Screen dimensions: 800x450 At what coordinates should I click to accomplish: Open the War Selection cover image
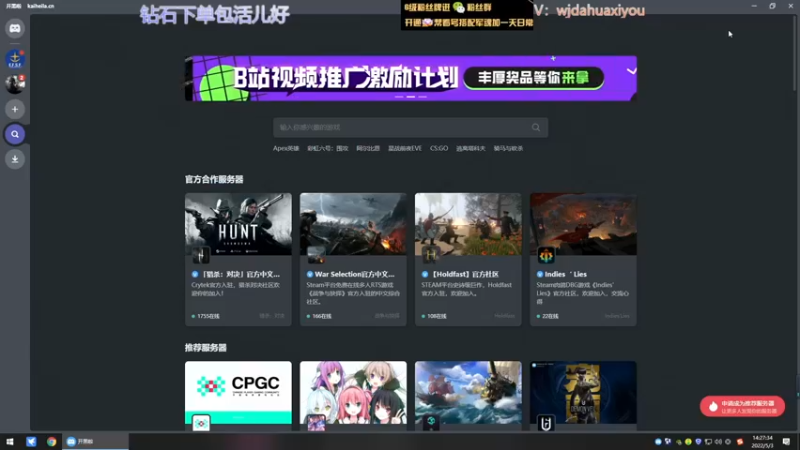353,224
